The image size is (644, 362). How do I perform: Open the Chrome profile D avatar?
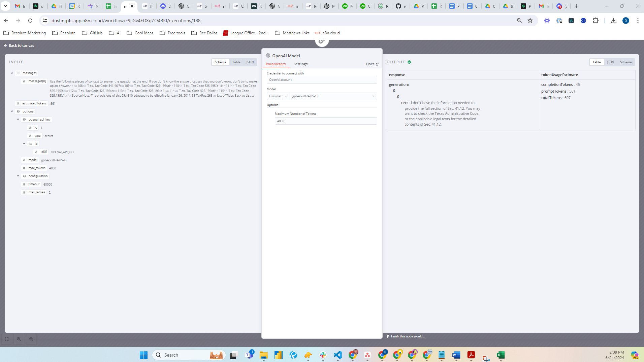click(626, 21)
